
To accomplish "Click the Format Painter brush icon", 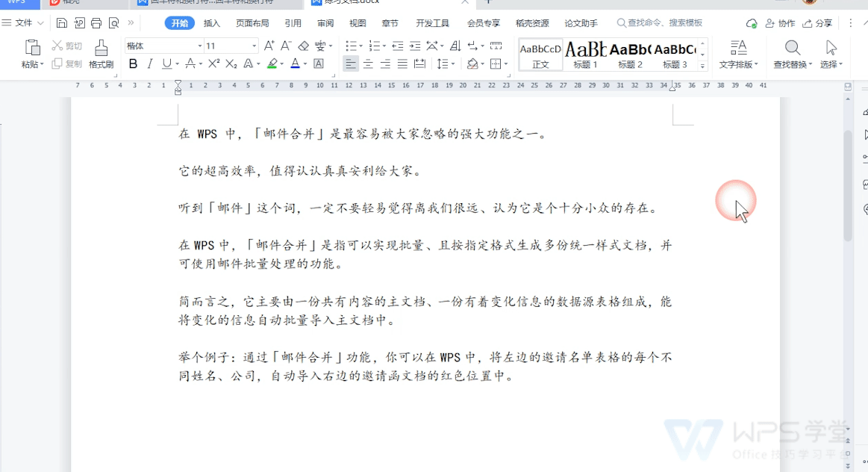I will click(x=101, y=49).
